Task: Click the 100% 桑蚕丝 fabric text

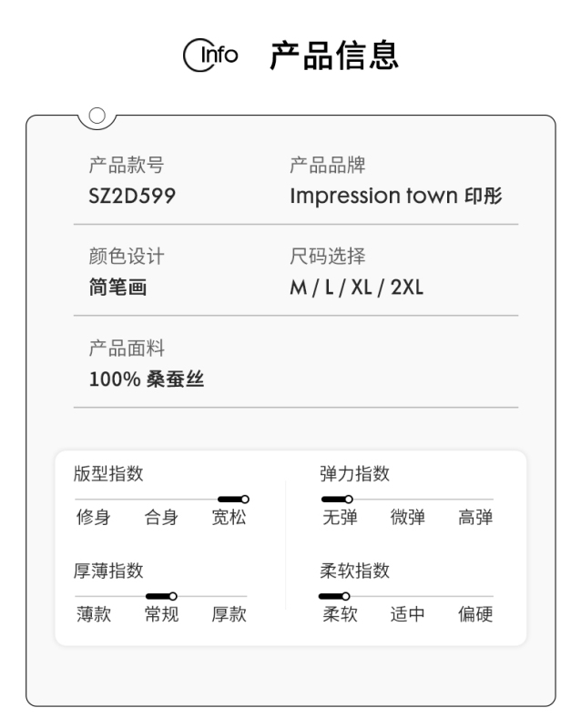Action: coord(147,379)
